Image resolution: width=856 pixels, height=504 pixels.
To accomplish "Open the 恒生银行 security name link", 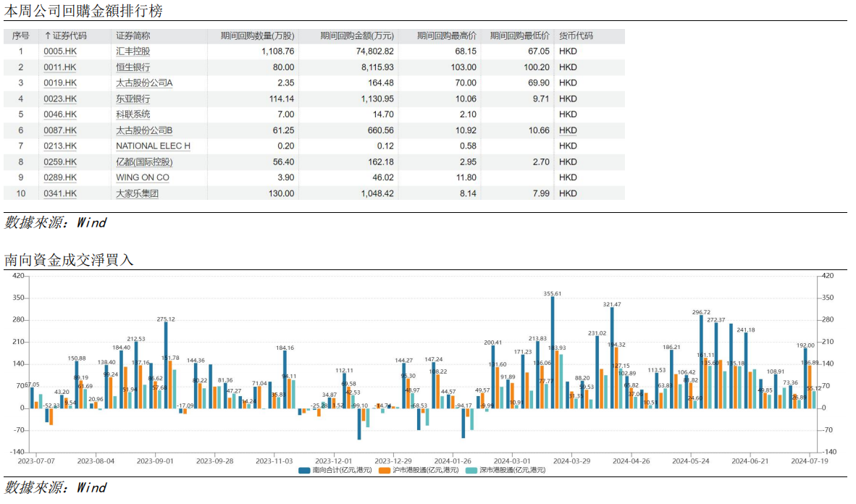I will point(133,67).
